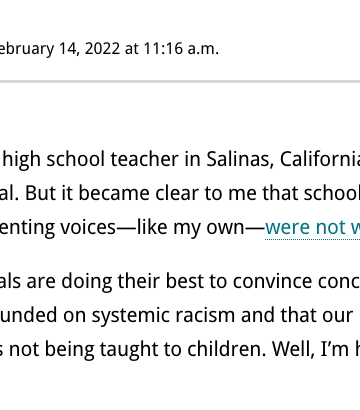The width and height of the screenshot is (360, 410).
Task: Click the year "2022" in the dateline
Action: (102, 49)
